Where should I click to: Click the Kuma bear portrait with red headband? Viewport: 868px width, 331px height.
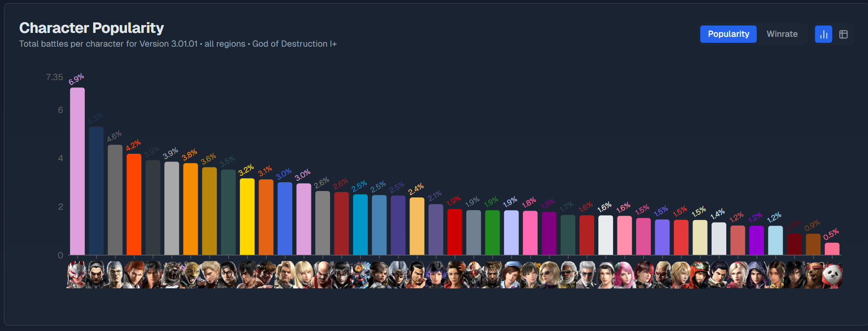pyautogui.click(x=813, y=275)
